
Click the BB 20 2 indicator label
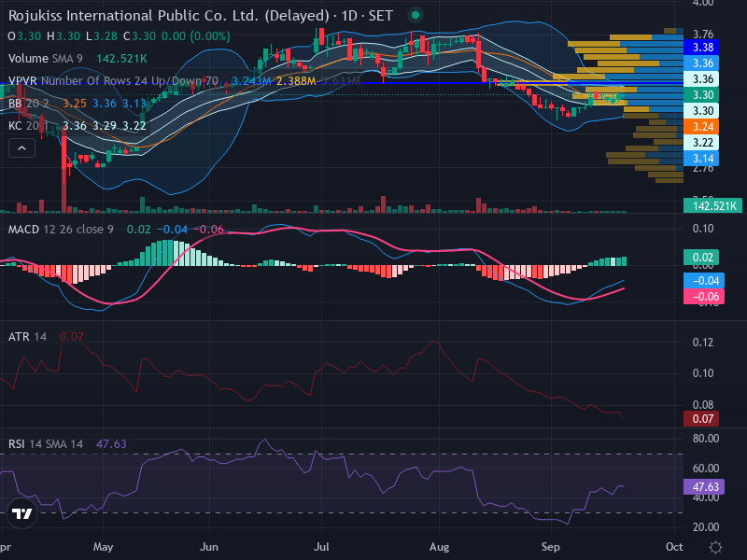coord(29,104)
